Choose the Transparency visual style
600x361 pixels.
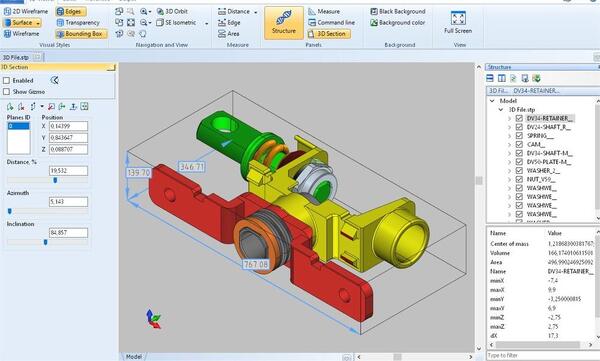(x=78, y=23)
